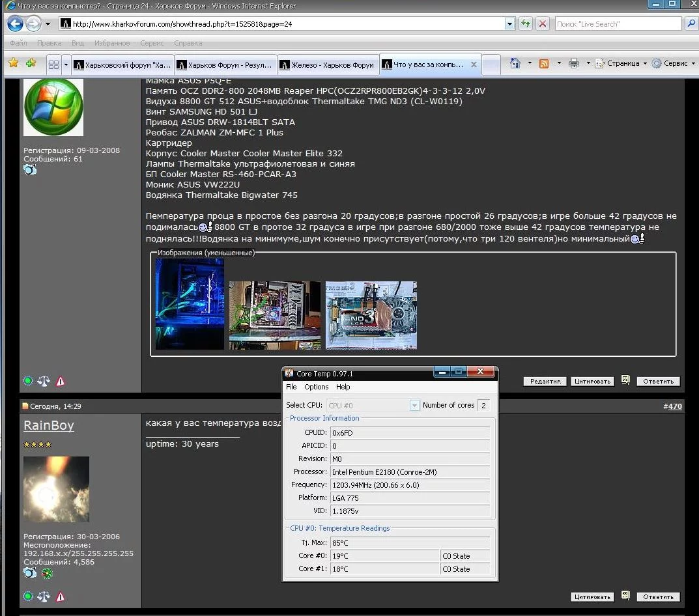This screenshot has height=616, width=699.
Task: Click the Core Temp title bar icon
Action: tap(290, 373)
